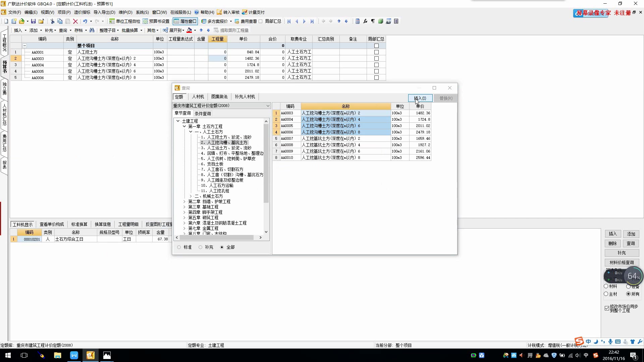Tick 局部汇总 checkbox for row AA0006
This screenshot has width=644, height=362.
[x=376, y=77]
